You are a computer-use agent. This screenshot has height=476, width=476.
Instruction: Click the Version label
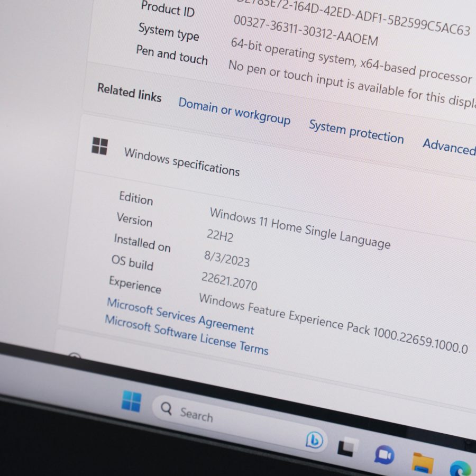[134, 219]
